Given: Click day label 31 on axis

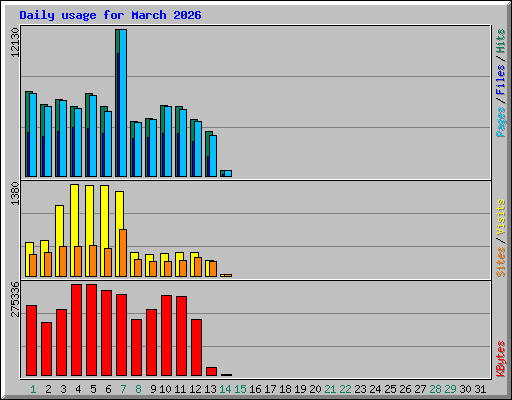Looking at the screenshot, I should [x=480, y=389].
